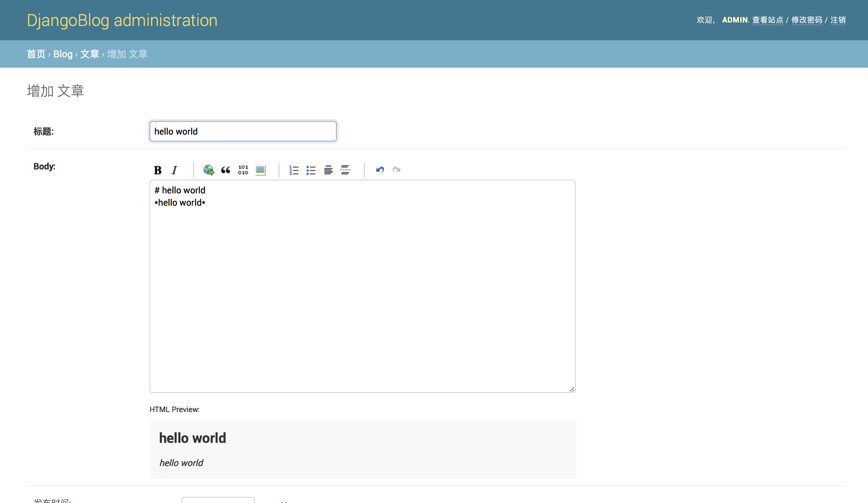The height and width of the screenshot is (503, 868).
Task: Click the 注销 logout link
Action: 838,20
